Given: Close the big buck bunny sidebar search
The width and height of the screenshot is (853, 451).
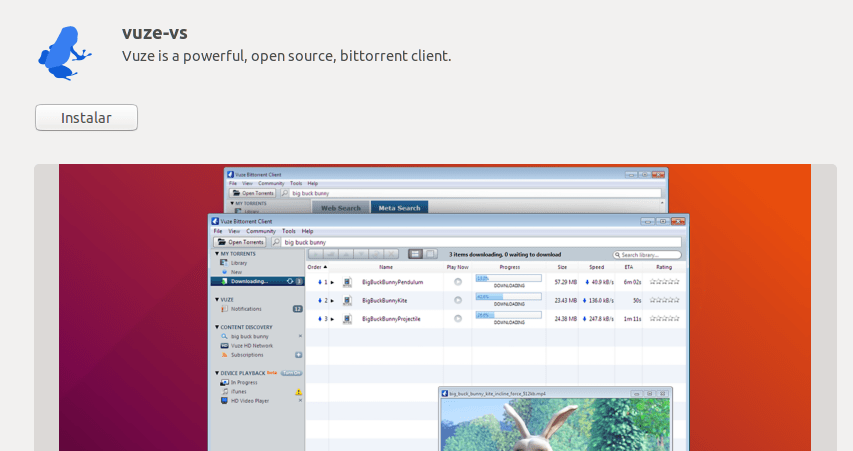Looking at the screenshot, I should click(x=300, y=336).
